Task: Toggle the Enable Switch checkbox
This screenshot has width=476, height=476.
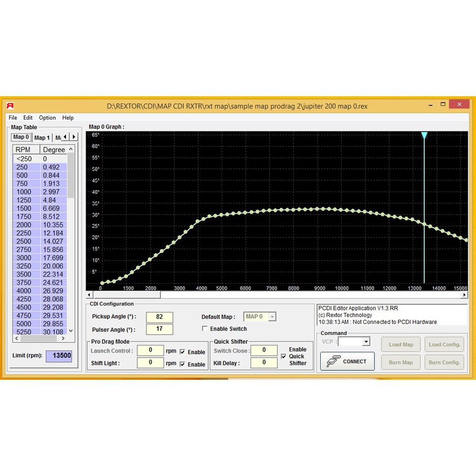Action: [205, 329]
